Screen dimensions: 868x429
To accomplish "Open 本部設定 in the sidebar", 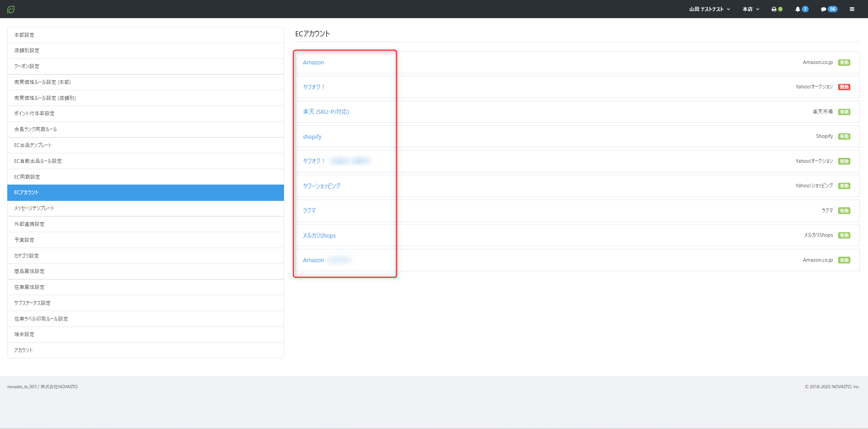I will click(x=145, y=35).
